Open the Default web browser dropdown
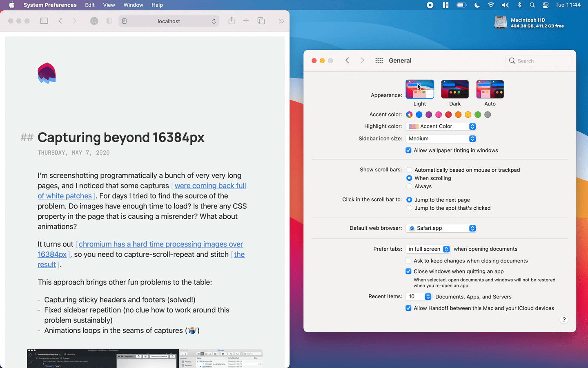Viewport: 588px width, 368px height. [442, 228]
